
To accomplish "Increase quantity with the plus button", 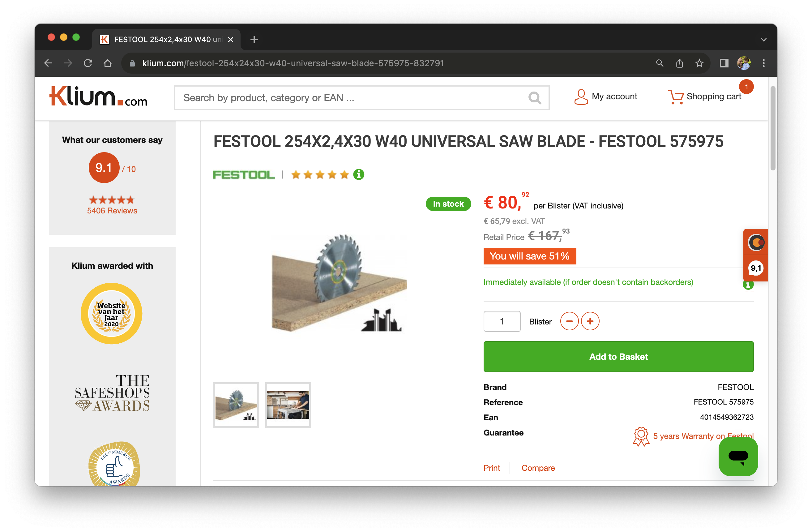I will [x=590, y=321].
